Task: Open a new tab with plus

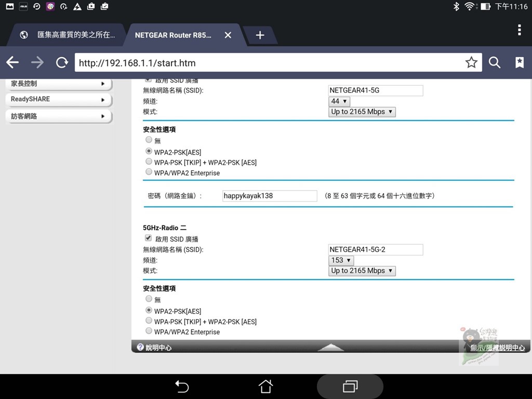Action: click(x=260, y=35)
